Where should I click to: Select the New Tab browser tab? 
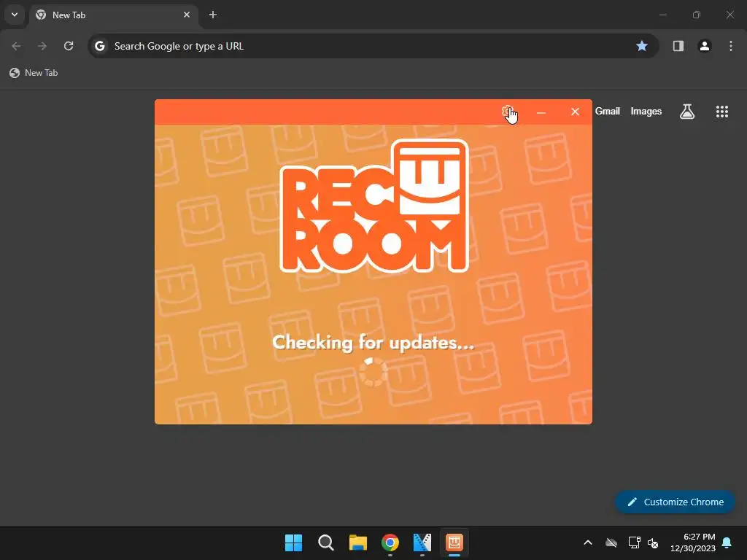pos(114,15)
